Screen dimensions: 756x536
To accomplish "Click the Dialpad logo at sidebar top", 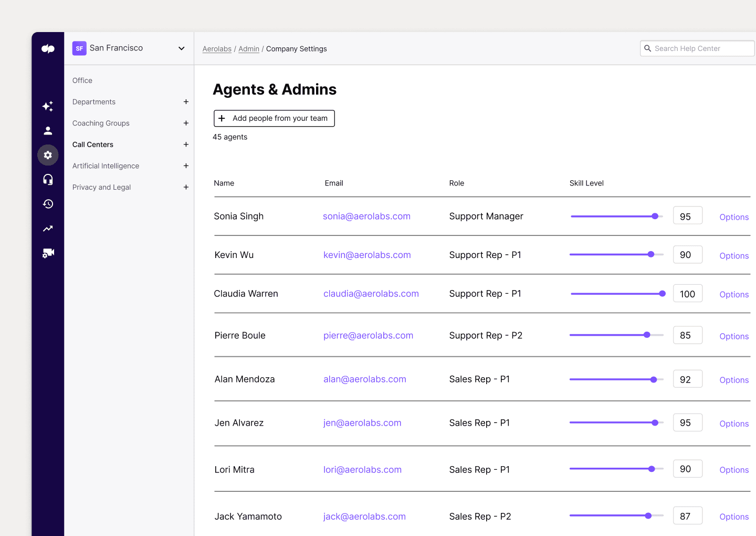I will pos(48,48).
